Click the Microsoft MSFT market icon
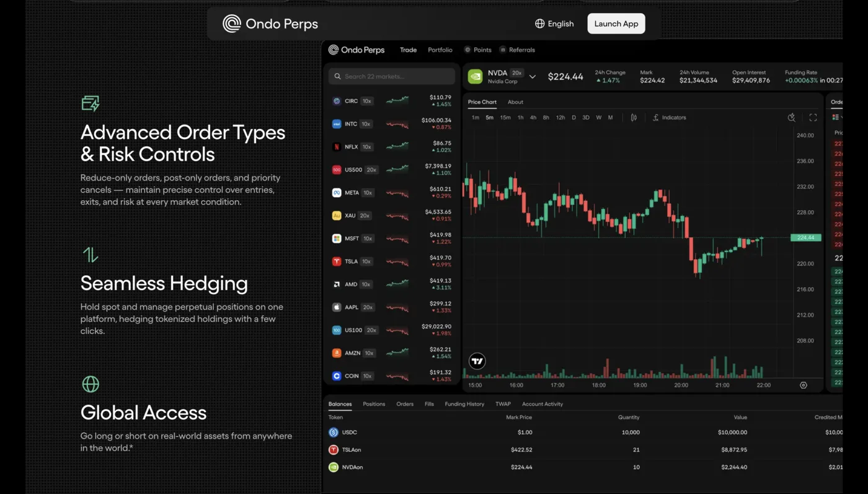Viewport: 868px width, 494px height. [337, 239]
